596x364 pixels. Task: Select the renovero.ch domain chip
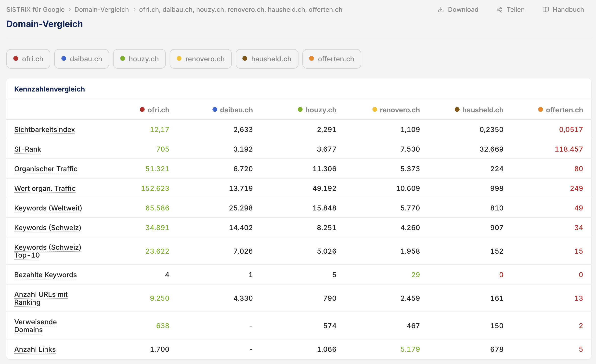[201, 59]
